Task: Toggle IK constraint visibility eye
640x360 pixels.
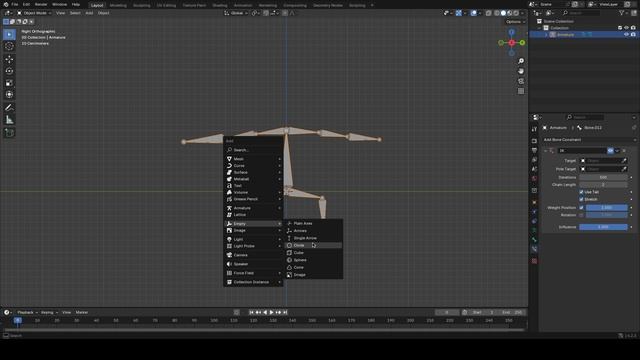Action: [610, 151]
